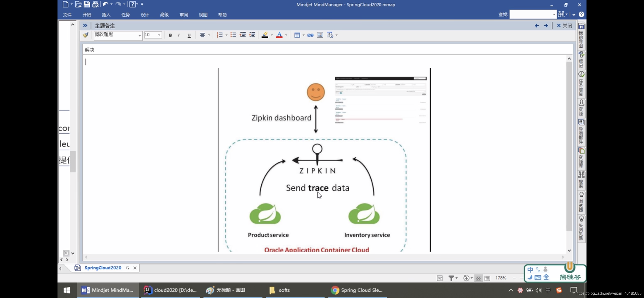Viewport: 644px width, 298px height.
Task: Create a new map with the New icon
Action: [65, 4]
